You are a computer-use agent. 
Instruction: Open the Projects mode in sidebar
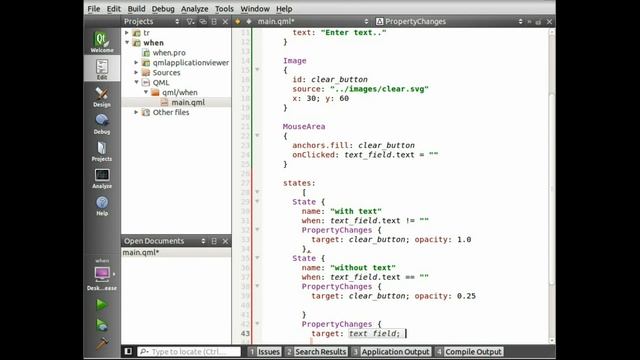point(102,151)
